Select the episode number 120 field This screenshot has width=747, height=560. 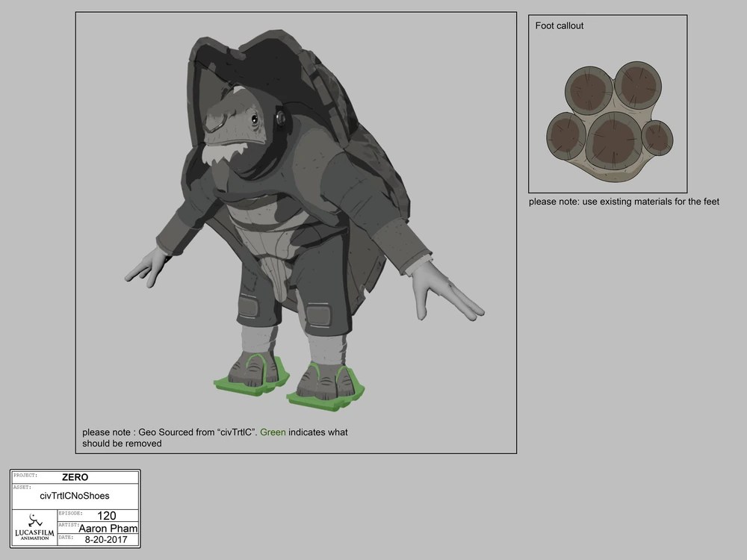(107, 515)
